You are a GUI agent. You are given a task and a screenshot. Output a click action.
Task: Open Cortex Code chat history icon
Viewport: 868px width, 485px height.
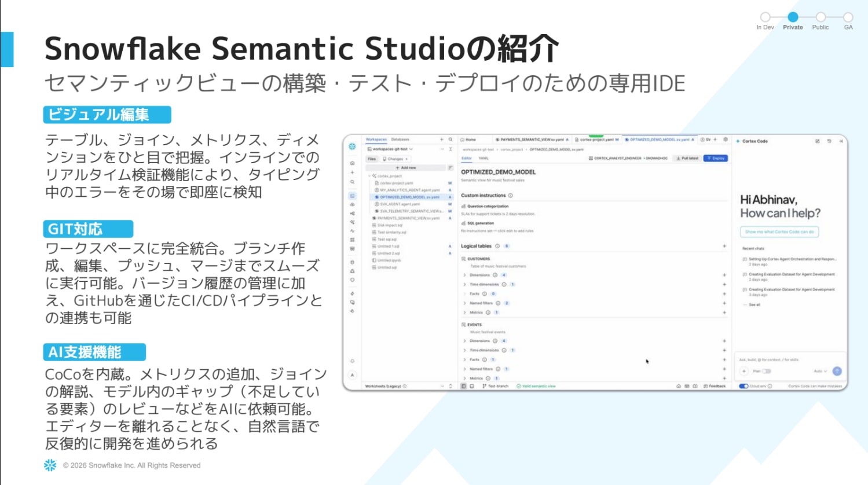pos(829,141)
